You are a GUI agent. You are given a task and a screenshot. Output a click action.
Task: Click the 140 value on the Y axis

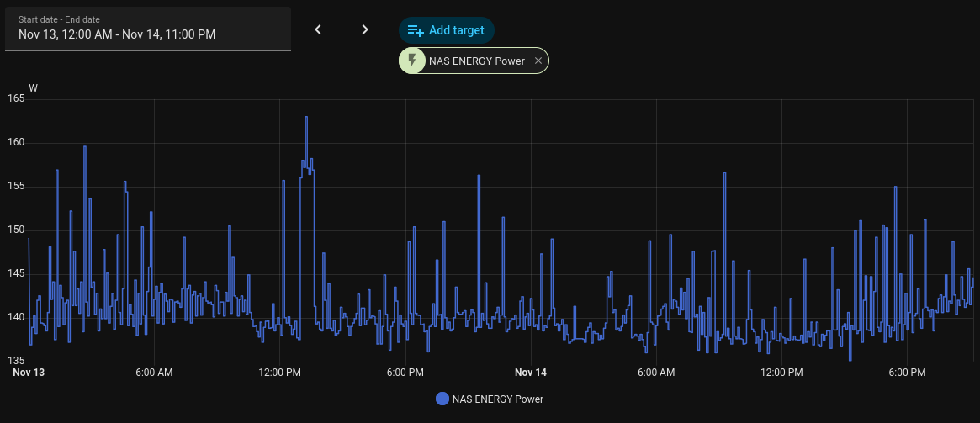pos(16,317)
